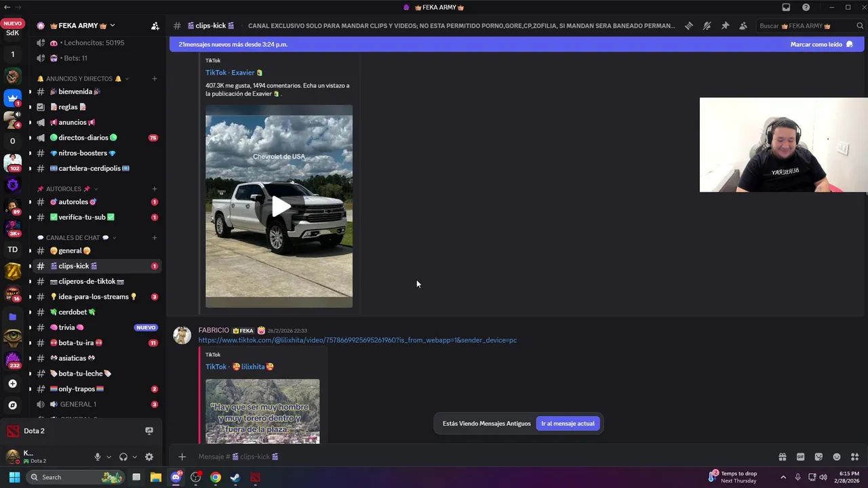Open the help question mark icon
Image resolution: width=868 pixels, height=488 pixels.
pyautogui.click(x=806, y=7)
